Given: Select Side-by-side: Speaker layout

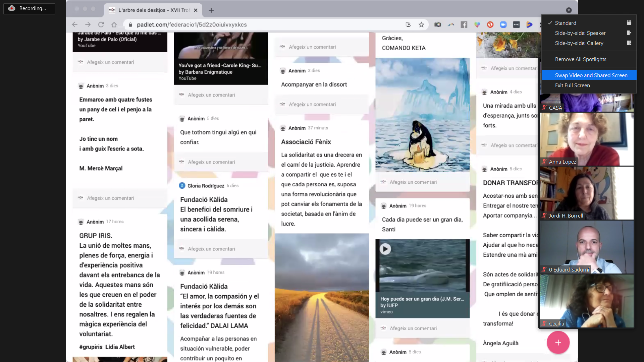Looking at the screenshot, I should point(589,33).
